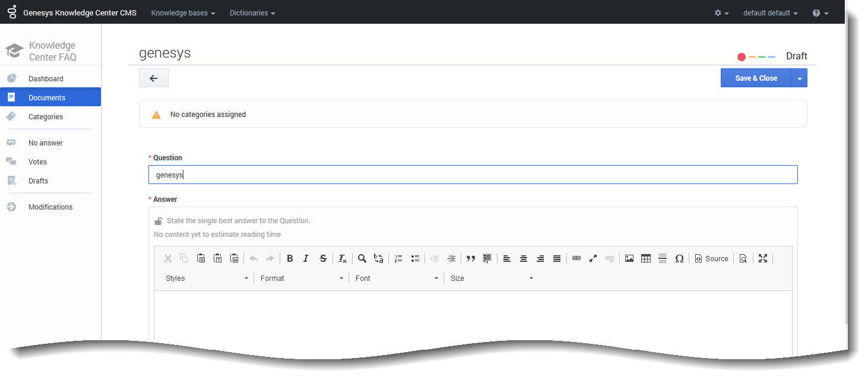This screenshot has height=380, width=868.
Task: Click the strikethrough icon
Action: [x=323, y=258]
